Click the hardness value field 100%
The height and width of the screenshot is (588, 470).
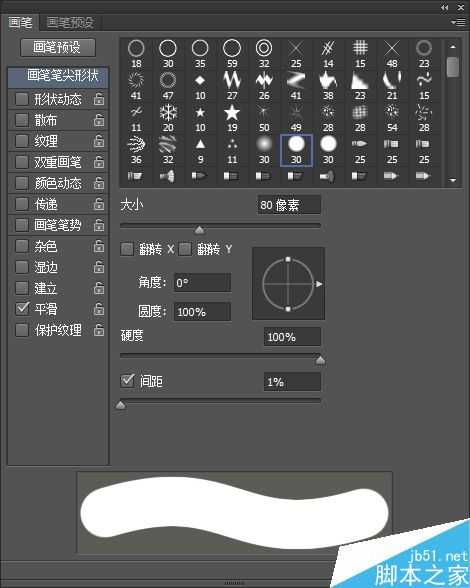(292, 337)
